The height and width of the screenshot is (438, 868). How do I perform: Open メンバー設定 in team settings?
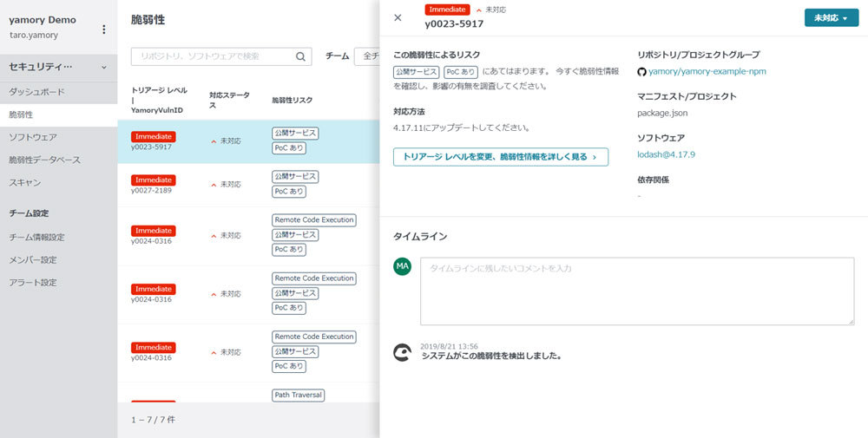pos(33,259)
